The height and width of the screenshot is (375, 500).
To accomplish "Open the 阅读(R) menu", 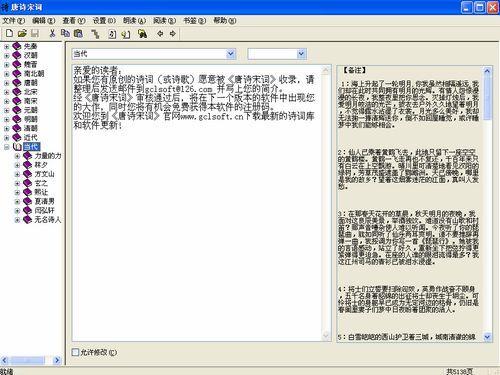I will click(164, 21).
